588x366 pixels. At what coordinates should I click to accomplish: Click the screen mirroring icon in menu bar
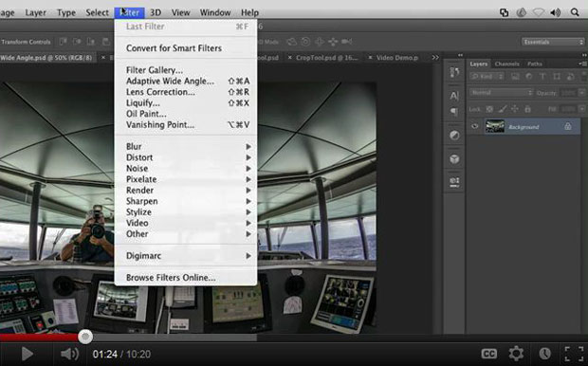505,12
